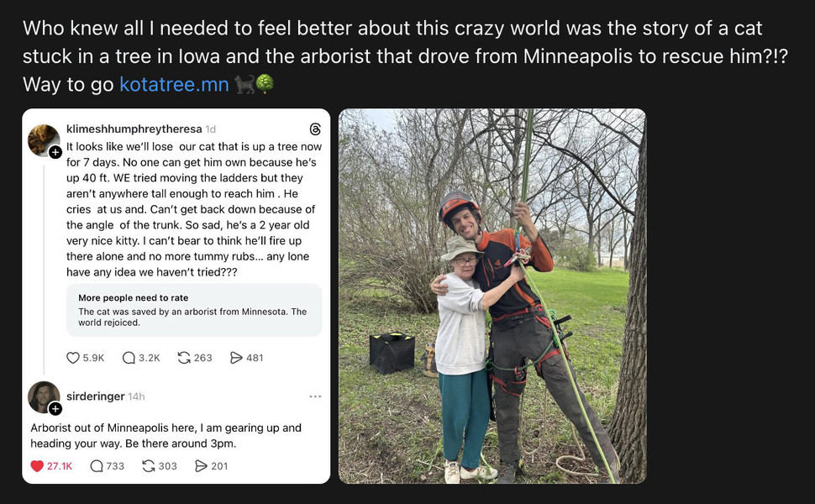This screenshot has height=504, width=815.
Task: Click the repost icon showing 303
Action: coord(149,466)
